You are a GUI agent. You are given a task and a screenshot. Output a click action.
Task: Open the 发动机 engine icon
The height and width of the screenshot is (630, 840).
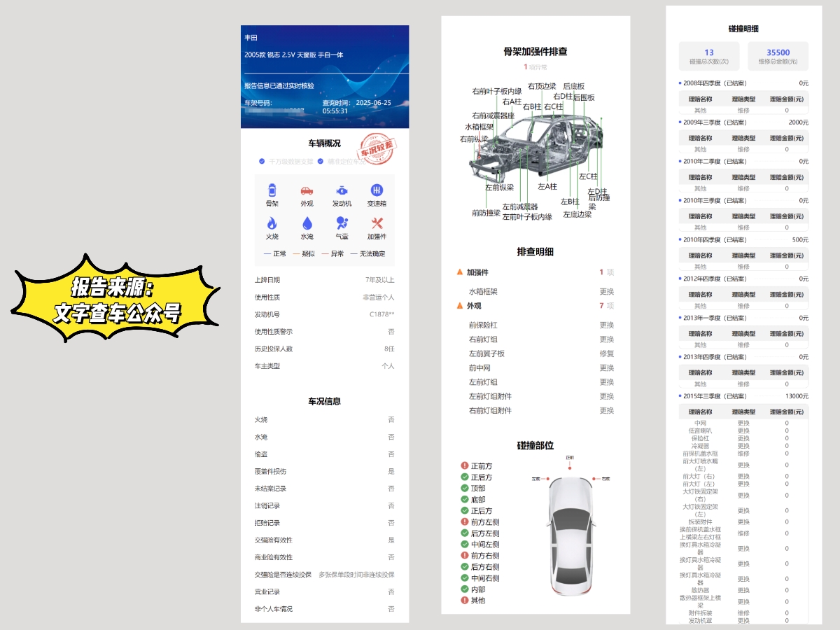(x=342, y=190)
